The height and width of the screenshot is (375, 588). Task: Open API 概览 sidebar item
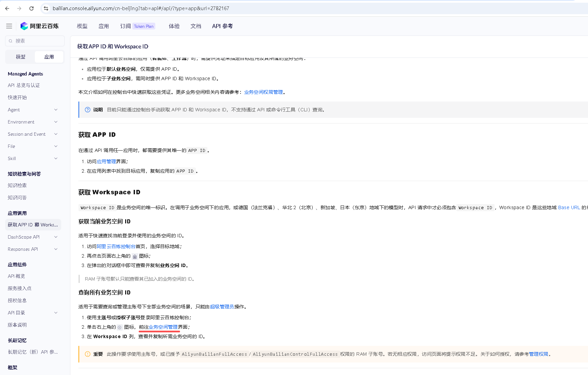tap(16, 276)
